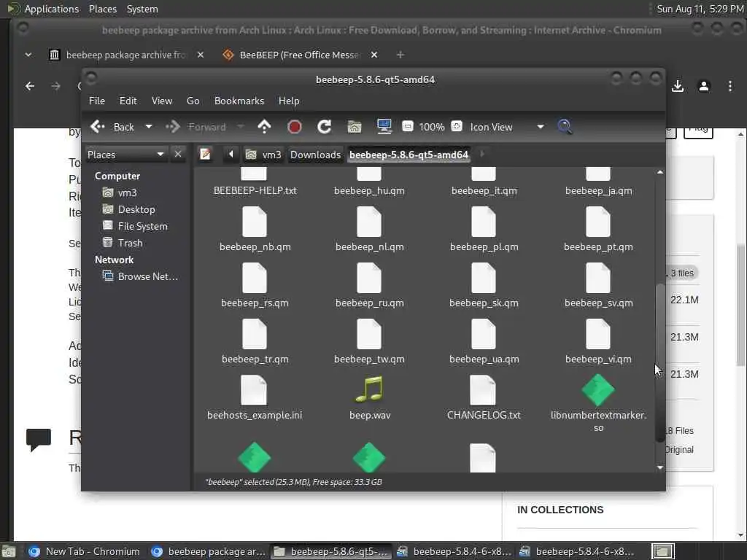Open Chromium profile avatar icon
Viewport: 747px width, 560px height.
pyautogui.click(x=704, y=86)
